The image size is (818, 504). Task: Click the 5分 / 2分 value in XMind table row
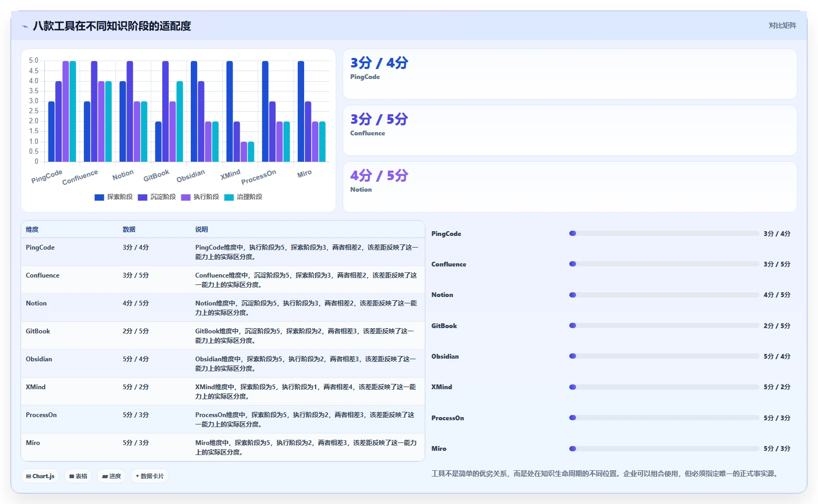(136, 387)
